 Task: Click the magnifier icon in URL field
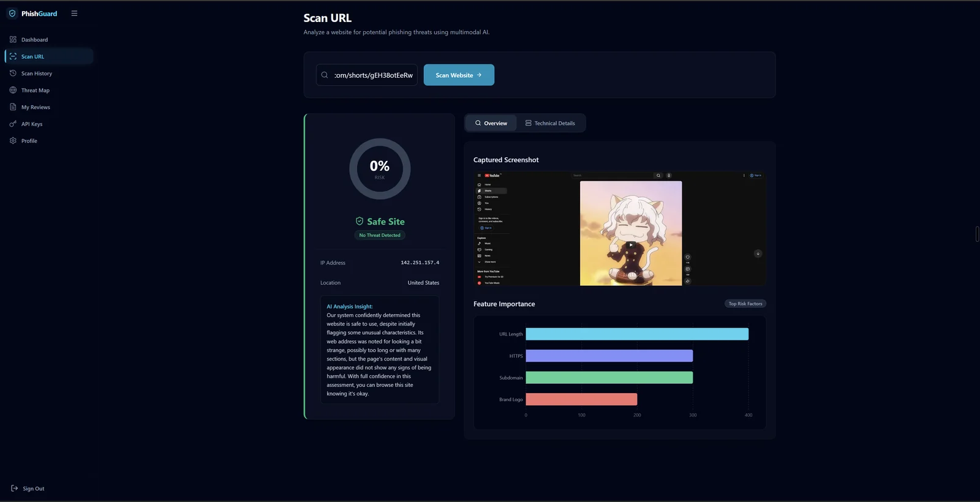325,75
